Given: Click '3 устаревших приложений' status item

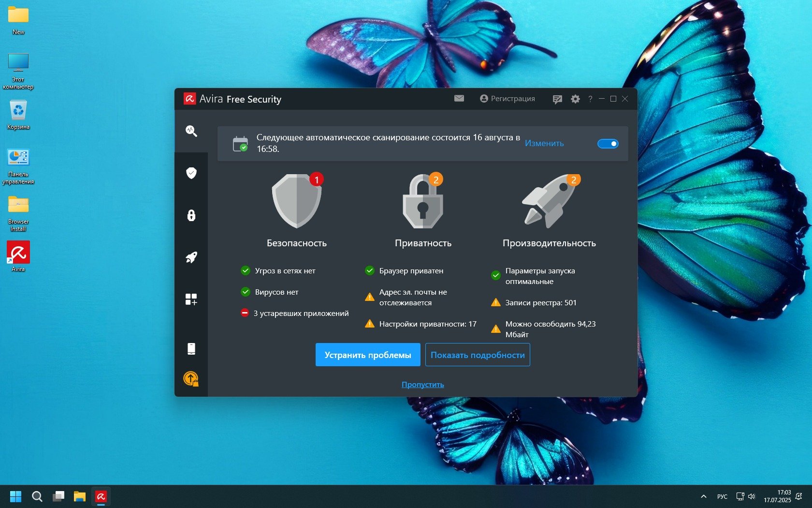Looking at the screenshot, I should click(x=295, y=313).
